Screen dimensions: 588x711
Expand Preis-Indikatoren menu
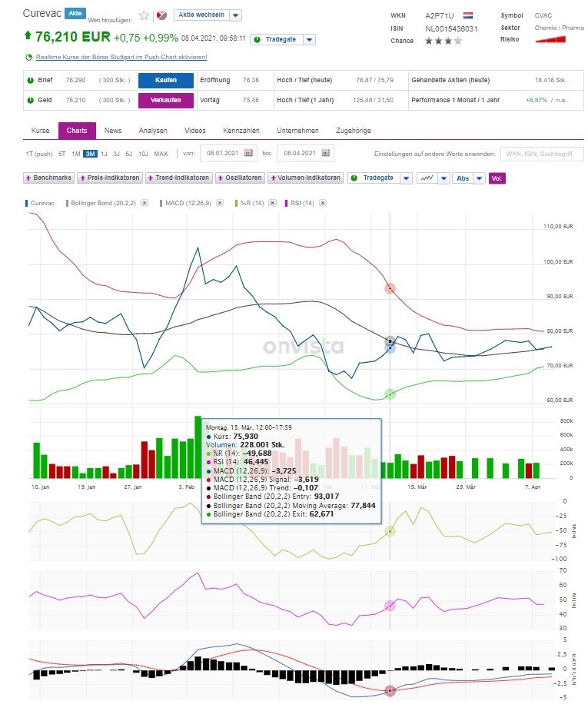point(110,178)
